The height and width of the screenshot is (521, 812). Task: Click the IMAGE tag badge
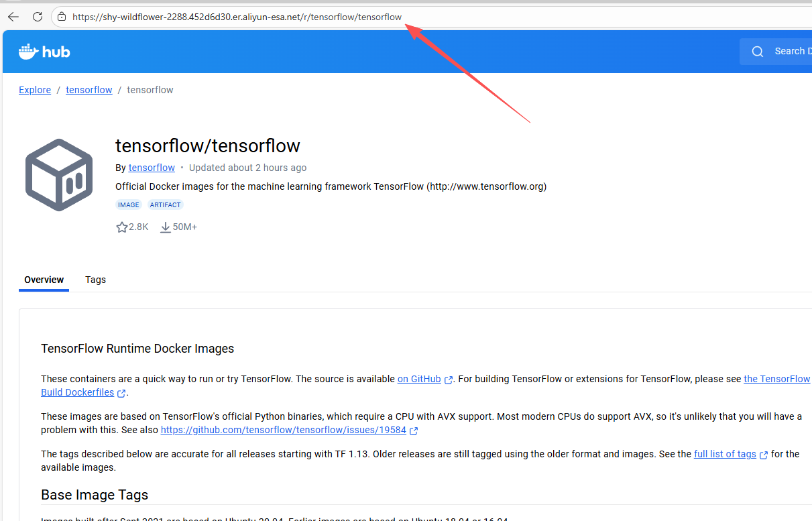[129, 205]
